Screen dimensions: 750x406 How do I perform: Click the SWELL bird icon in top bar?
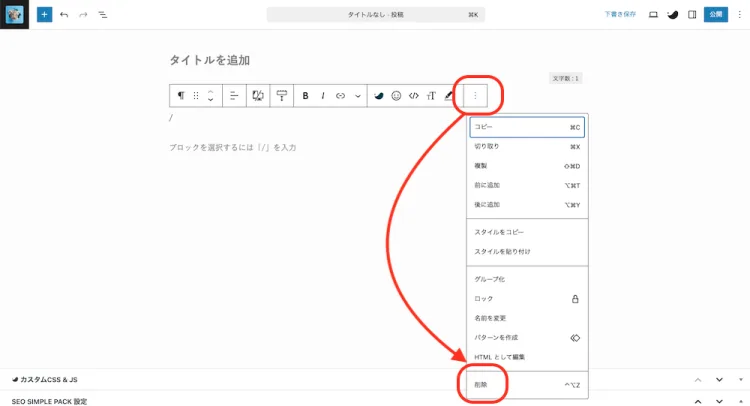point(673,14)
